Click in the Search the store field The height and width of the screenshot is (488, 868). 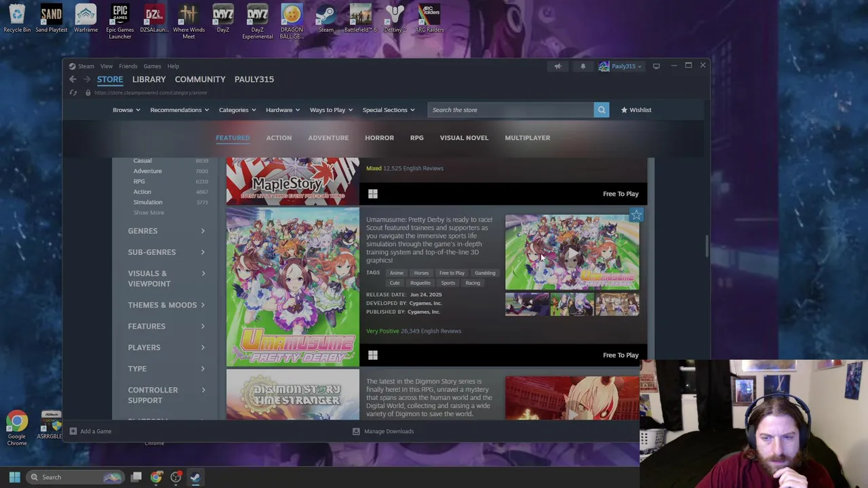point(511,110)
